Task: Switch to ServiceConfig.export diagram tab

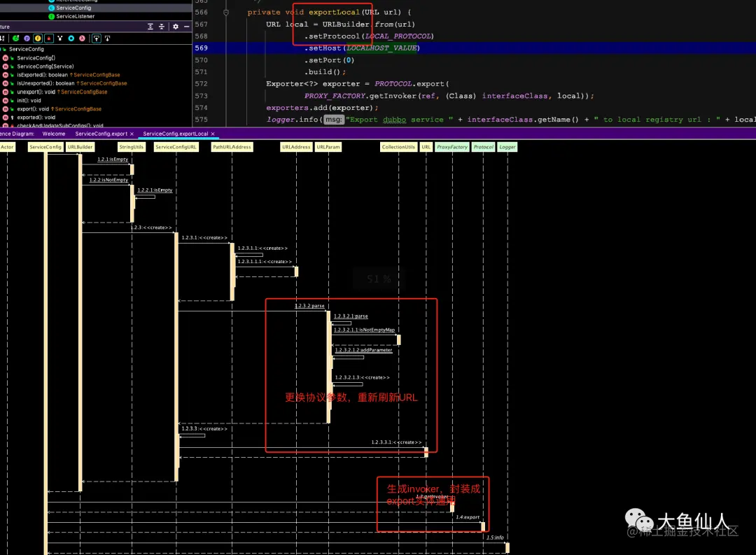Action: (101, 134)
